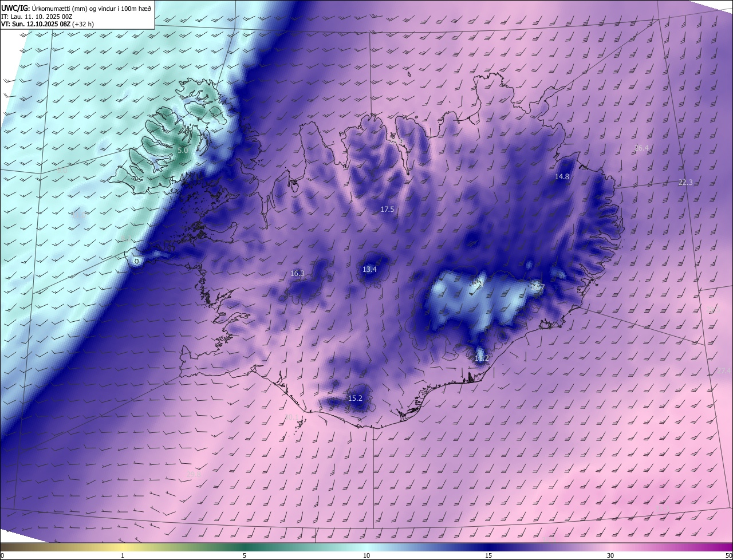The height and width of the screenshot is (560, 733).
Task: Click the 0 tick on the color scale
Action: (2, 555)
